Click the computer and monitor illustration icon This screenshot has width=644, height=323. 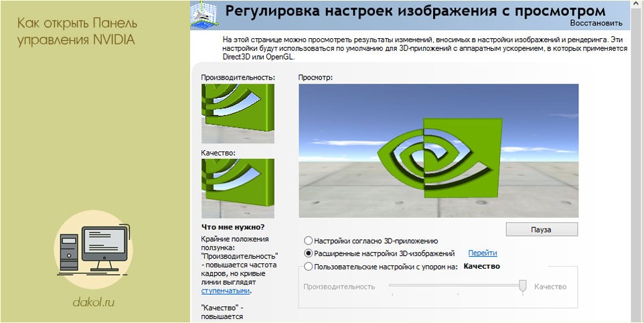pyautogui.click(x=94, y=249)
